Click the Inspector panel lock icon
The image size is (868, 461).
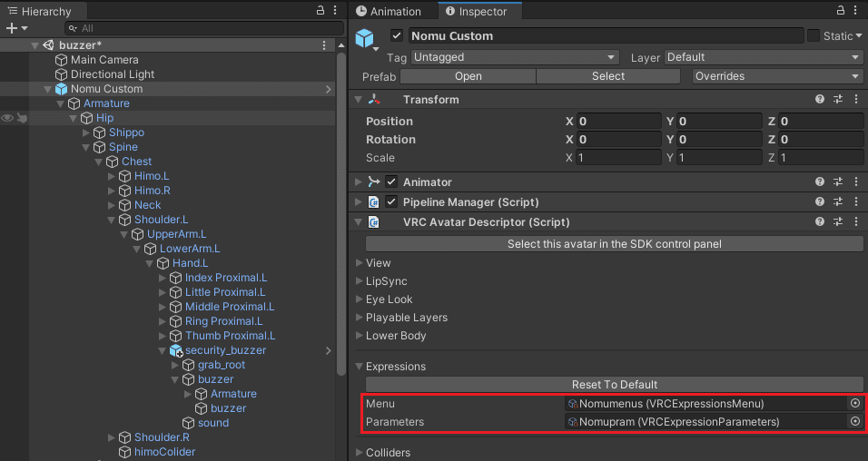pos(841,11)
